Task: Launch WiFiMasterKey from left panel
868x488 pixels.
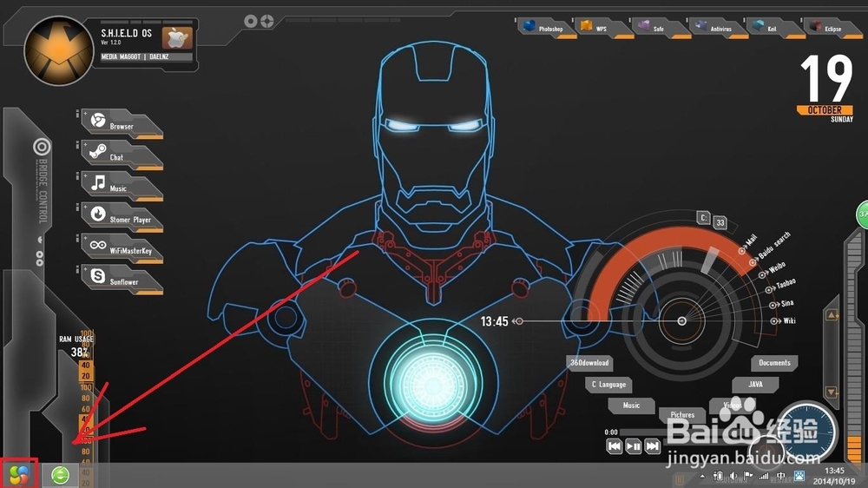Action: point(122,247)
